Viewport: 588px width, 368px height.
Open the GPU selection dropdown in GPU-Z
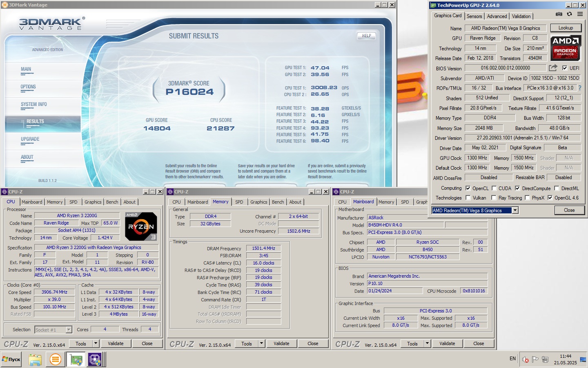pyautogui.click(x=515, y=210)
